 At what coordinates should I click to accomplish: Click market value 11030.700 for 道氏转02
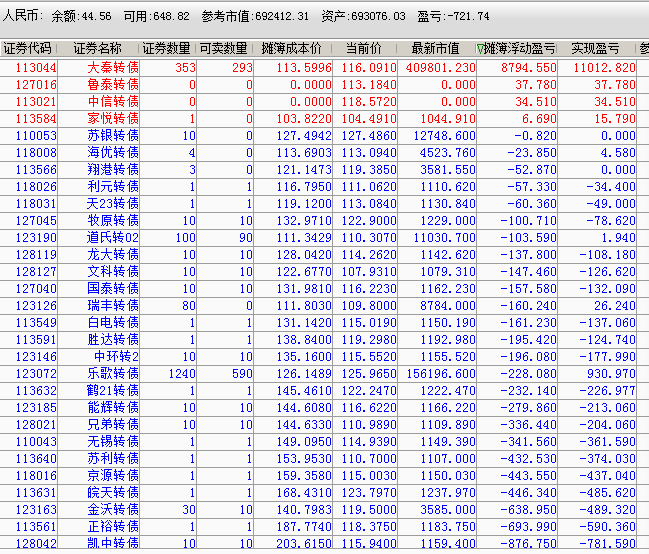445,237
